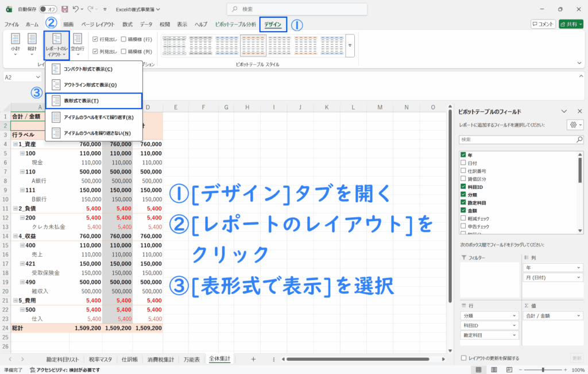Switch to the 仕訳帳 sheet tab

tap(129, 359)
